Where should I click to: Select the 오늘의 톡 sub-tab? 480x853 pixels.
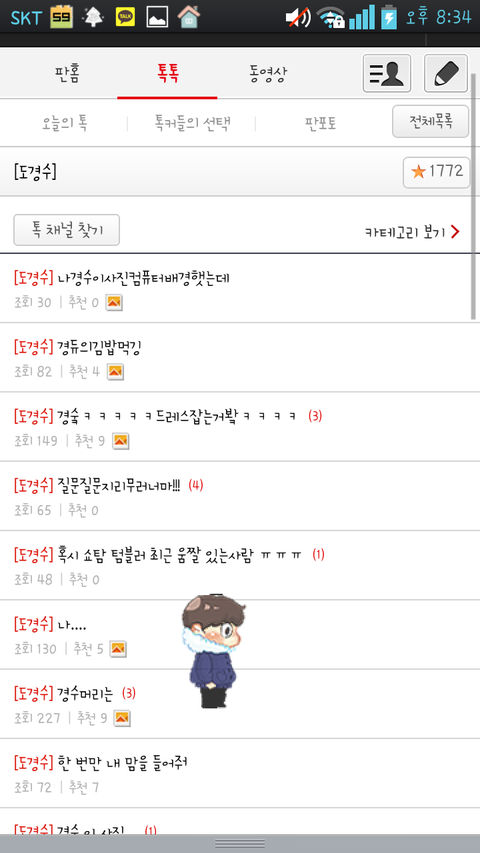65,123
